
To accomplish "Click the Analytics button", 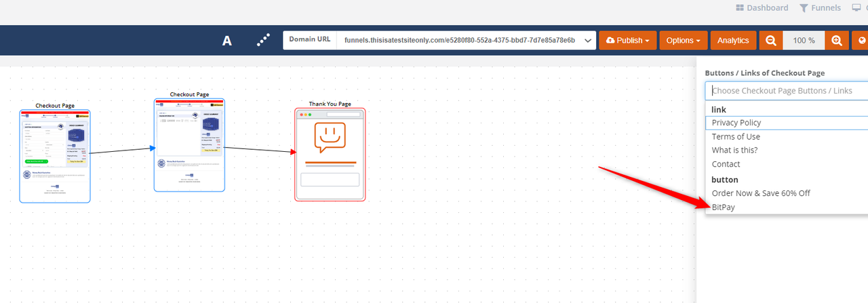I will point(733,41).
